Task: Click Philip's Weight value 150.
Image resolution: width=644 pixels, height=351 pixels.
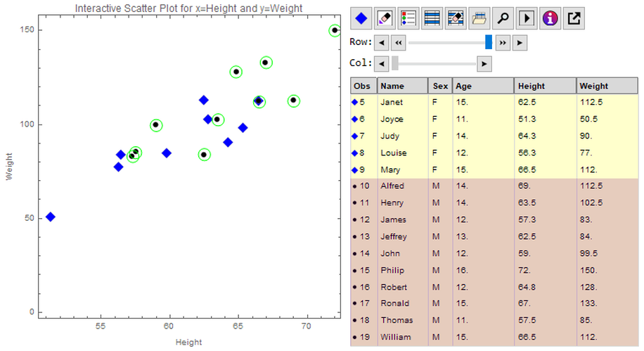Action: click(588, 270)
